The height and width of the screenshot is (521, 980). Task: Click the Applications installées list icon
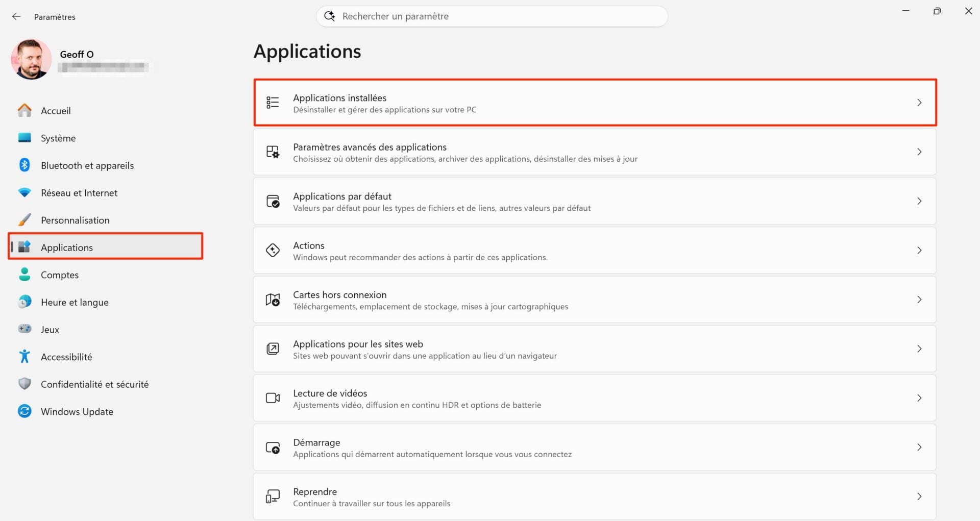(273, 103)
